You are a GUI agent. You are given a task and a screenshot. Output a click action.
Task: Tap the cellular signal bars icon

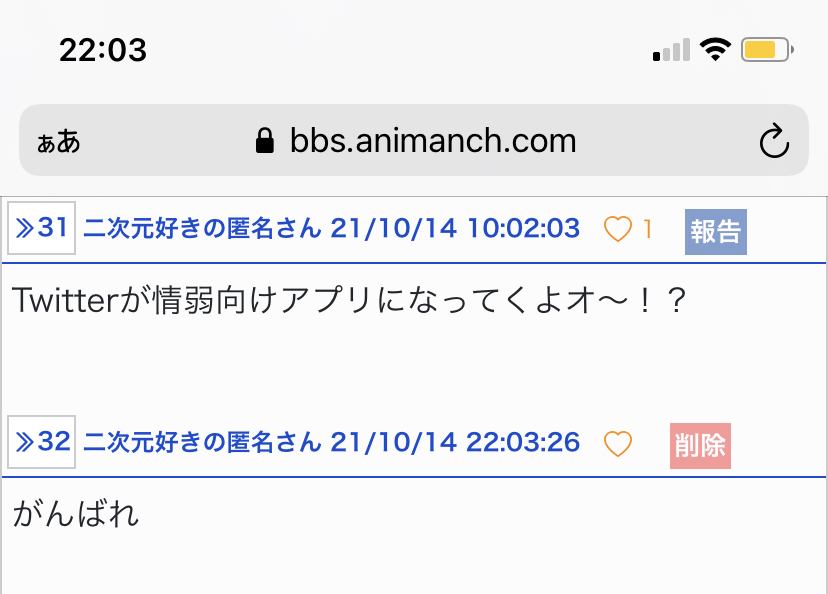click(671, 50)
